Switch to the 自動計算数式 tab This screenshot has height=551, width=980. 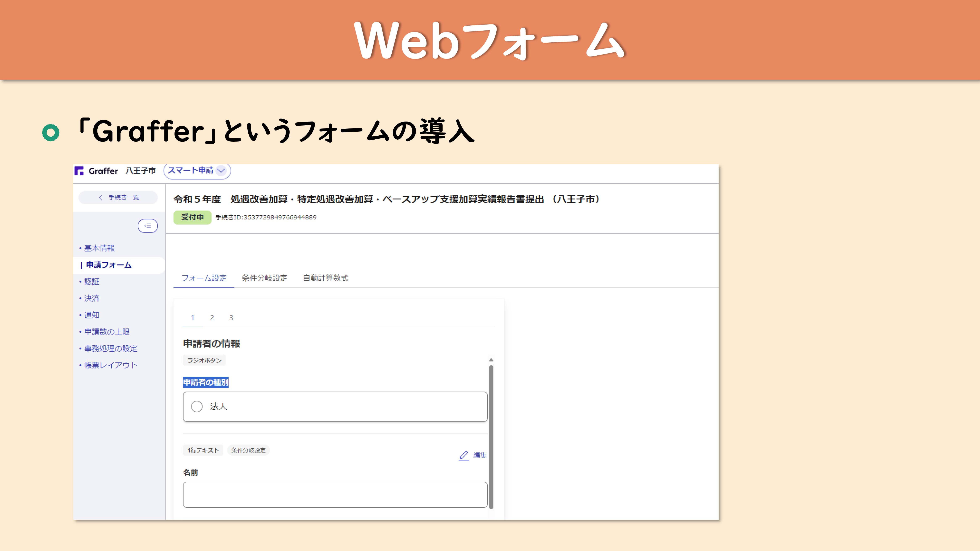(325, 278)
